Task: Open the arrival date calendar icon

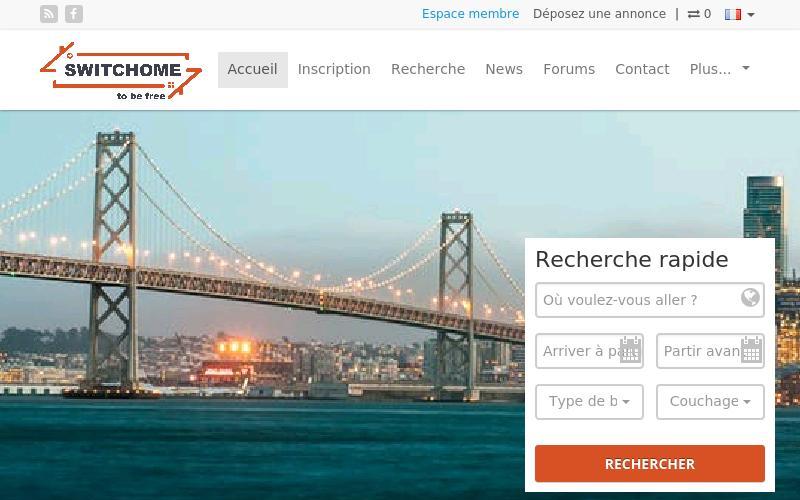Action: coord(630,350)
